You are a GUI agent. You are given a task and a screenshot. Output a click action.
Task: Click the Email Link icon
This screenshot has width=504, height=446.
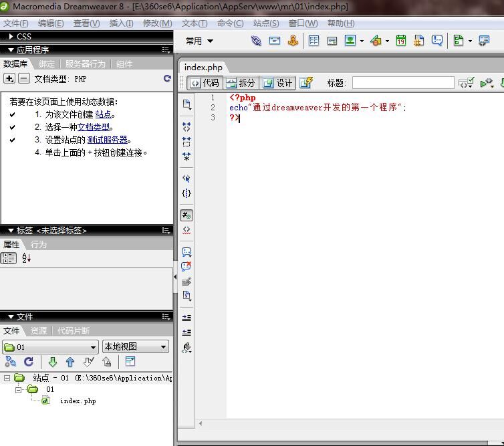click(275, 41)
